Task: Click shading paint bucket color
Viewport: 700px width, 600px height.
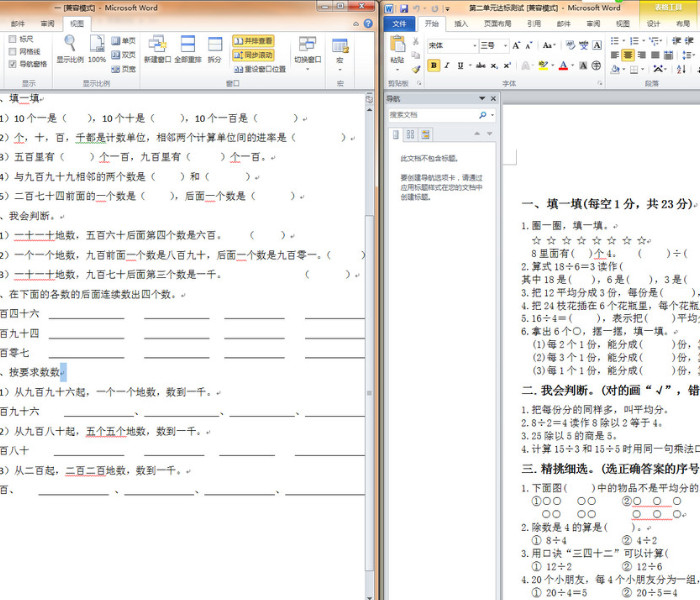Action: [x=616, y=69]
